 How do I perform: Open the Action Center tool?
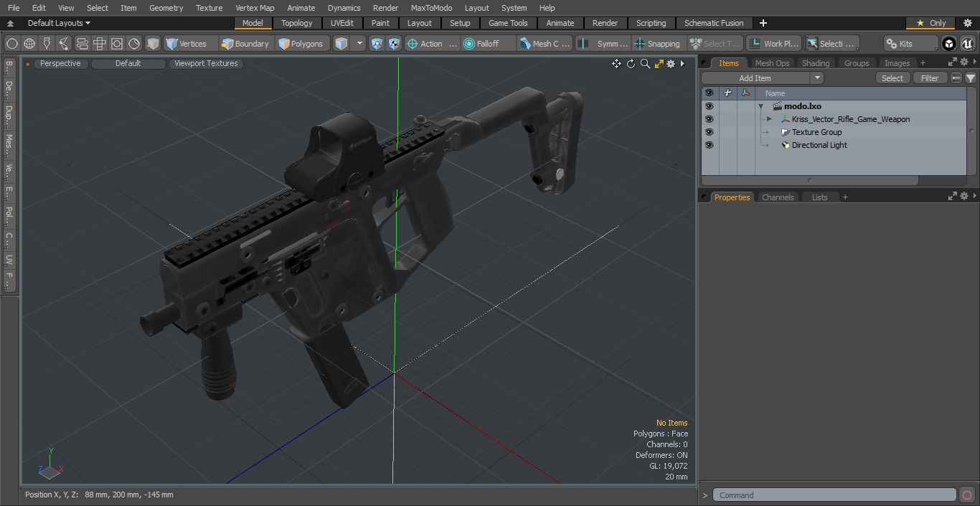tap(433, 44)
